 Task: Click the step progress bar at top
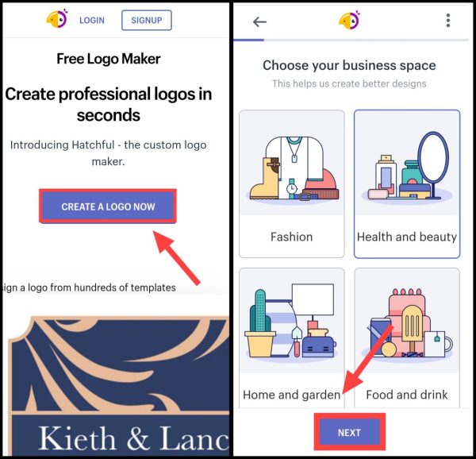coord(351,40)
